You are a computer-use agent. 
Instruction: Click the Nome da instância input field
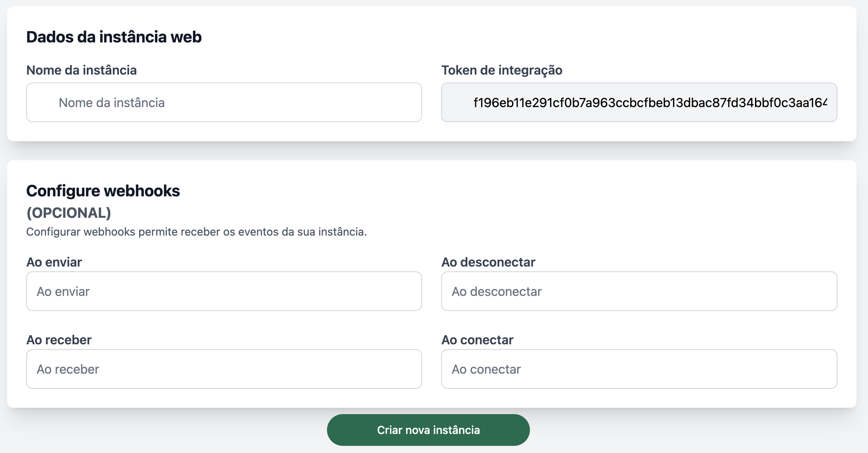(x=224, y=102)
